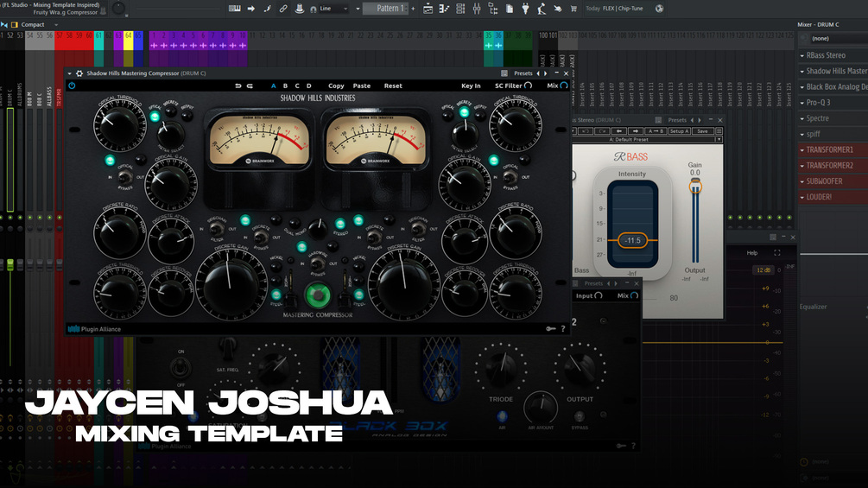
Task: Expand the Shadow Hills Master slot menu
Action: (802, 72)
